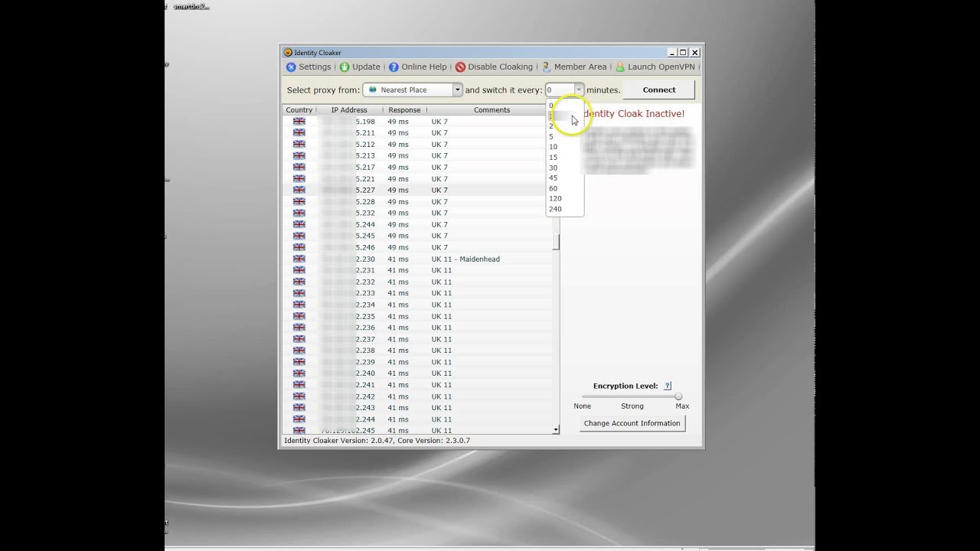Click the proxy row with IP 2.242
The height and width of the screenshot is (551, 980).
(417, 396)
